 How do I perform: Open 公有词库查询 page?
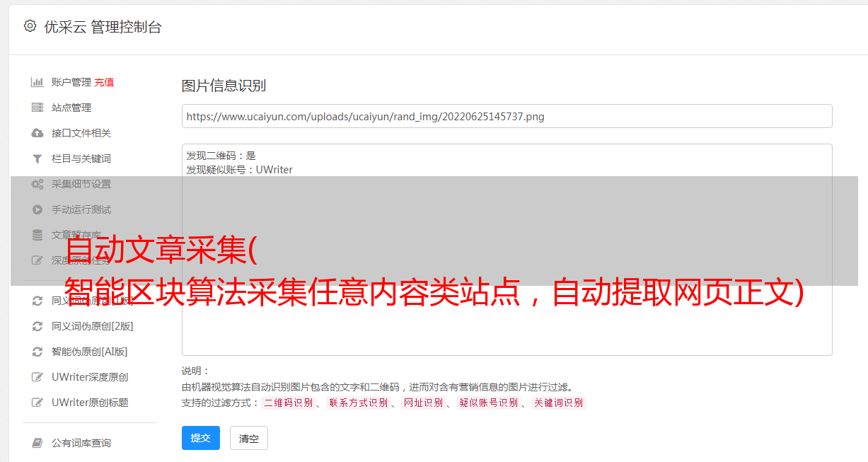click(x=81, y=443)
